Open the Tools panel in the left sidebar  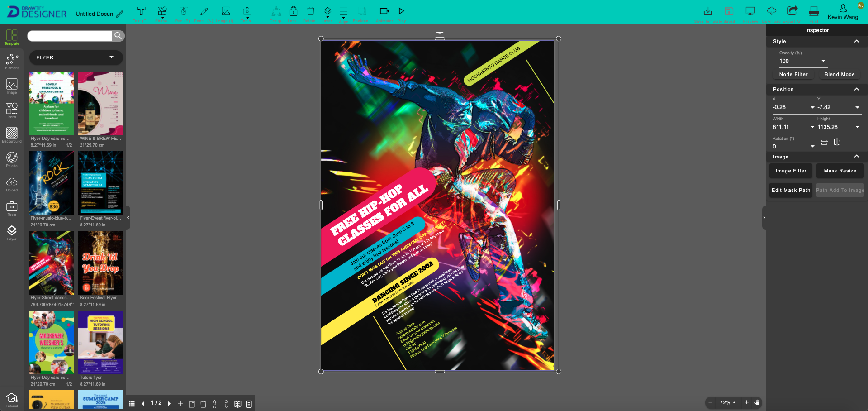[12, 208]
